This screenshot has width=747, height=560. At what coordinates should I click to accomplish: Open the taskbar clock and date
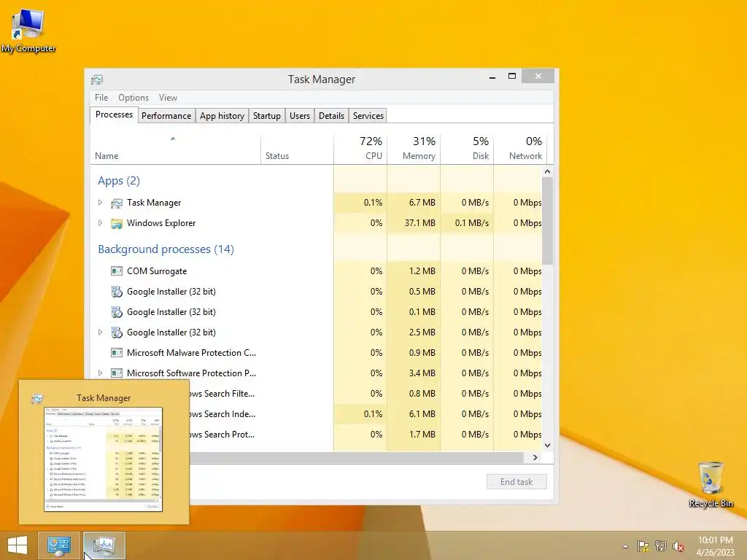tap(715, 546)
